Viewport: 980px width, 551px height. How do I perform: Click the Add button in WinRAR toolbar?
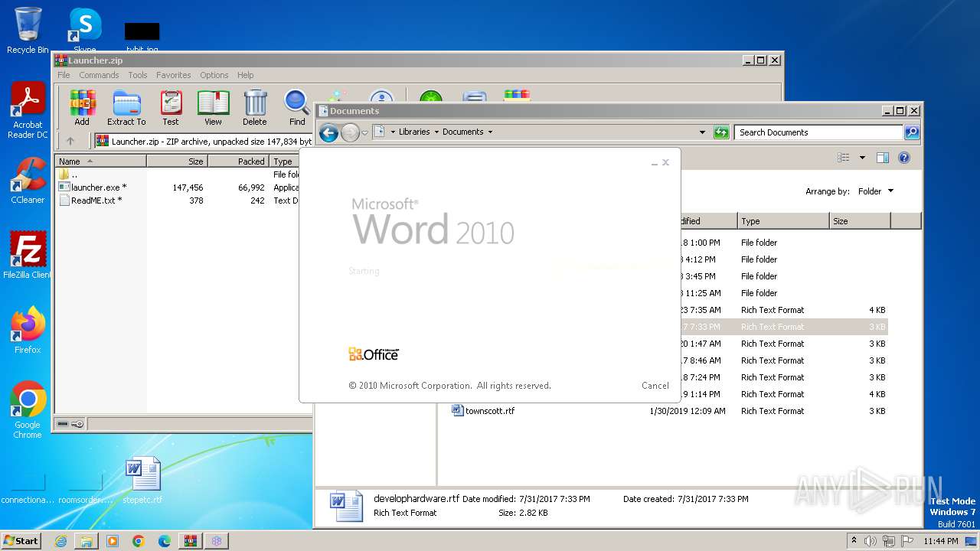(82, 107)
